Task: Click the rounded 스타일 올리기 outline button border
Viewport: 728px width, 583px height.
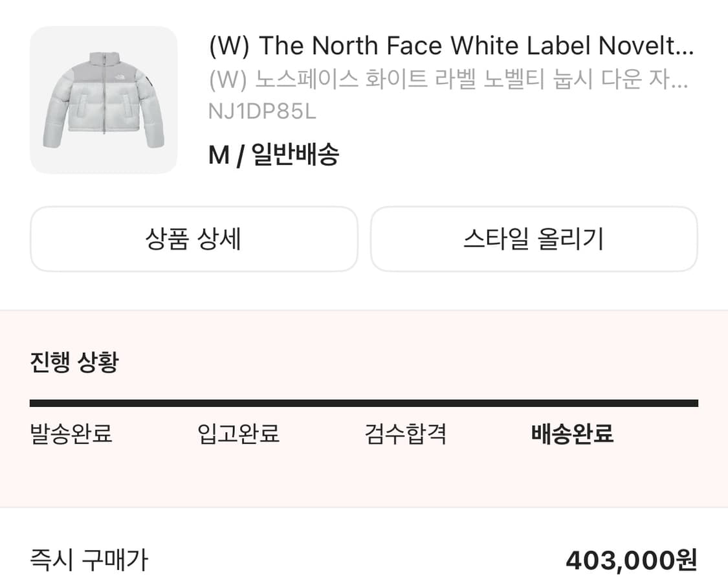Action: click(x=533, y=208)
